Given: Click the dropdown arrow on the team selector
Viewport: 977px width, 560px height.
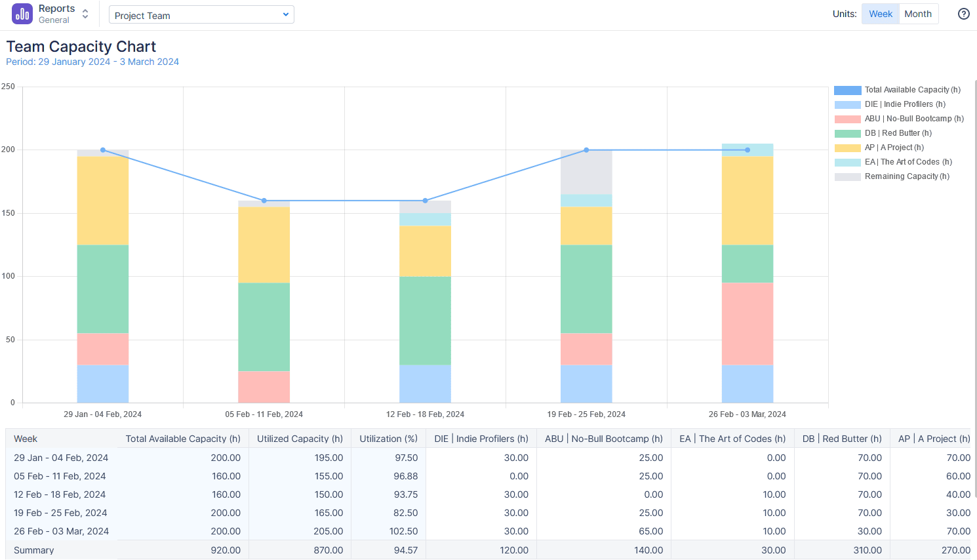Looking at the screenshot, I should [x=285, y=14].
